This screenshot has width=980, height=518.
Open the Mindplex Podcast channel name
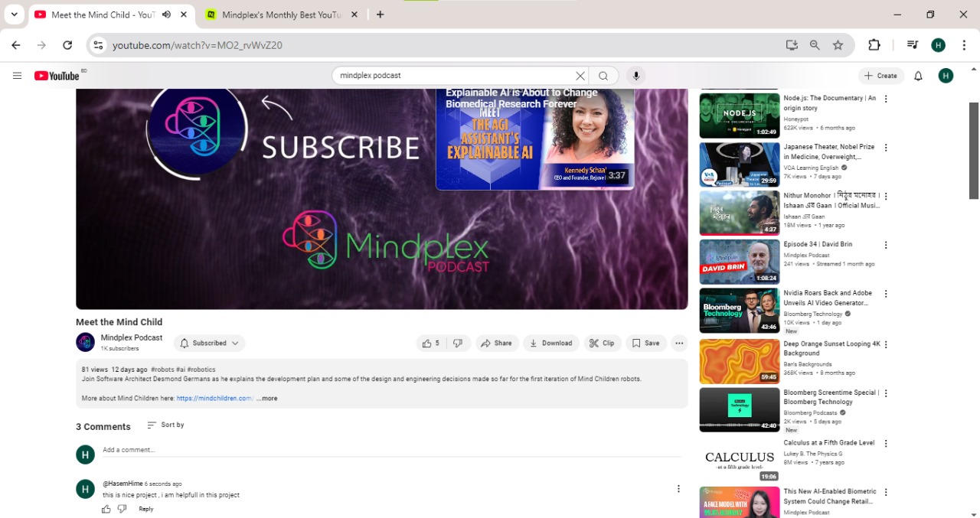point(132,337)
